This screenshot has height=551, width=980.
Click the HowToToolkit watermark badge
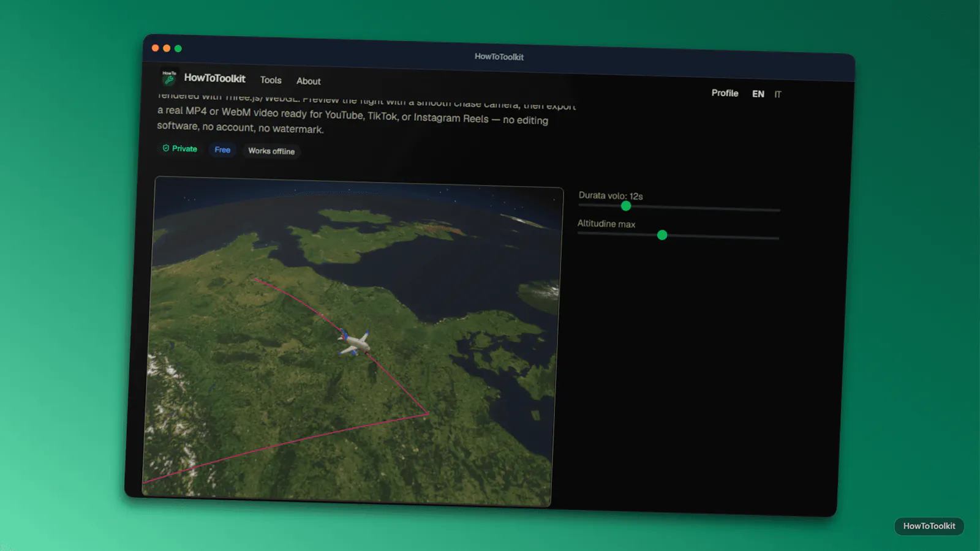(x=929, y=526)
